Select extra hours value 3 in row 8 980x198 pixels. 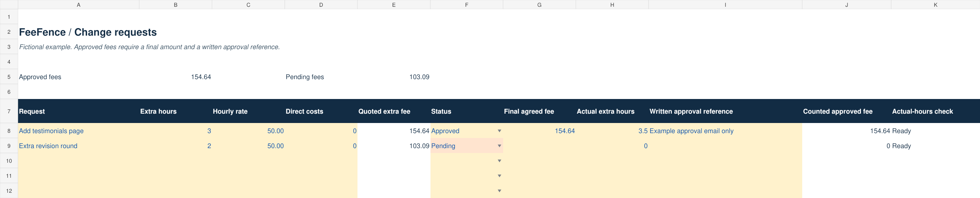point(176,131)
